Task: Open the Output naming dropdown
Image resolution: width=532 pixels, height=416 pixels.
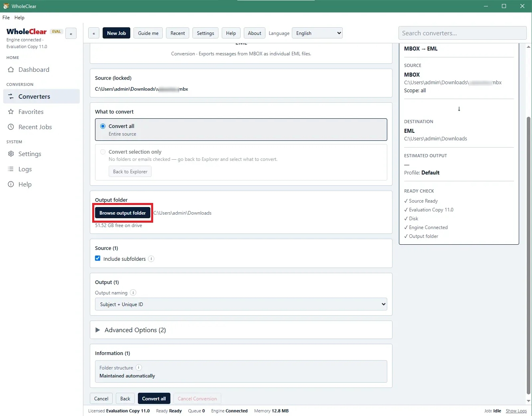Action: coord(241,304)
